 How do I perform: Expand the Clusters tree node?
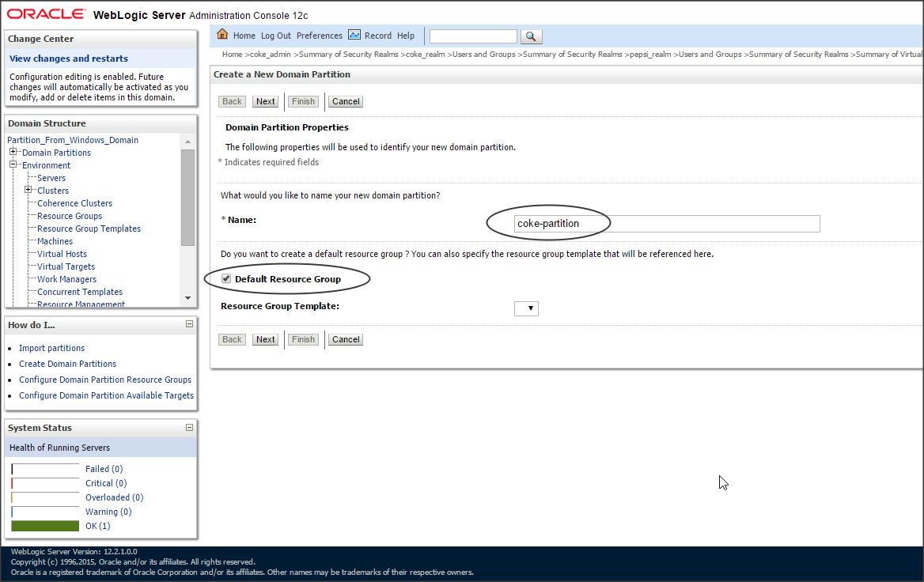click(28, 190)
